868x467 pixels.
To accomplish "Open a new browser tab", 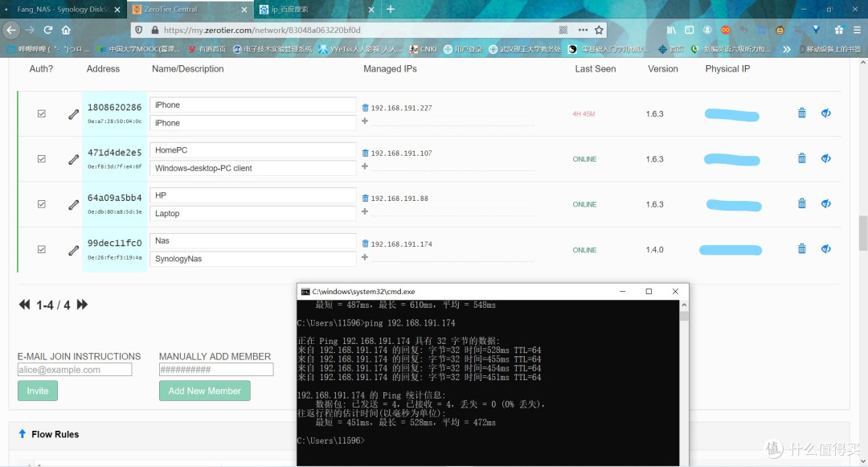I will 391,10.
